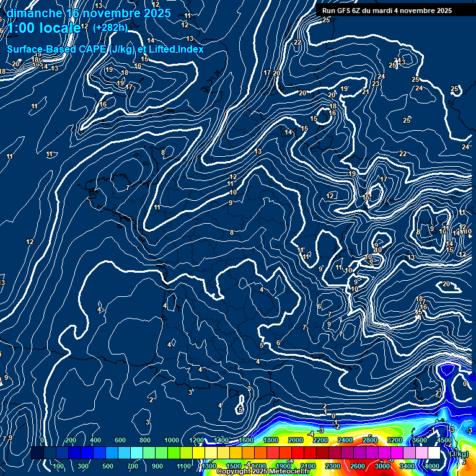Click the legend label '400'
The height and width of the screenshot is (476, 476).
tap(95, 440)
